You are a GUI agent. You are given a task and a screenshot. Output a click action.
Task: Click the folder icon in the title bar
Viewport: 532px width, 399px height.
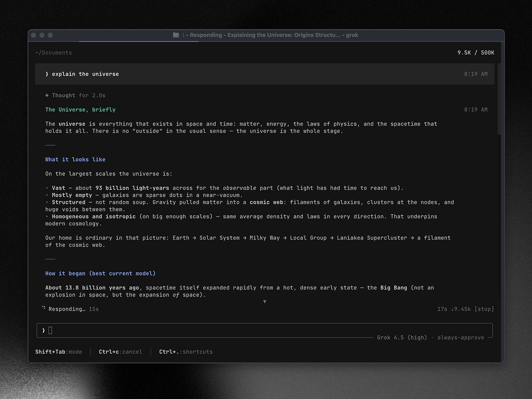[x=176, y=35]
